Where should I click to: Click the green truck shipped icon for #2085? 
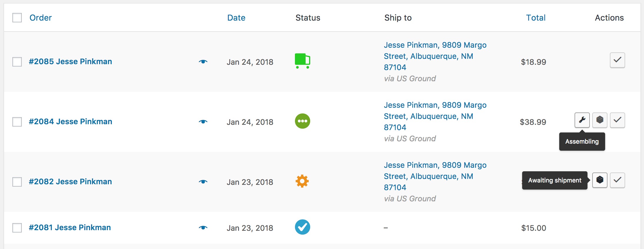302,61
